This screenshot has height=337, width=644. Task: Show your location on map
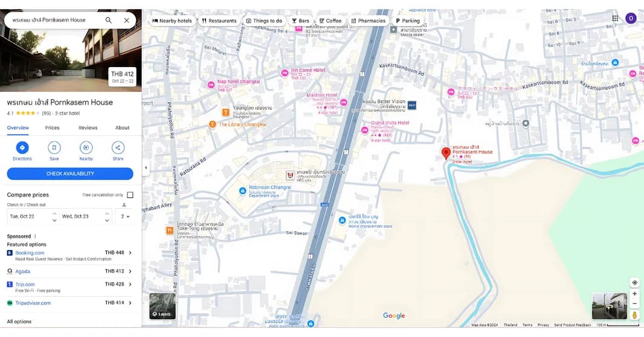(634, 283)
